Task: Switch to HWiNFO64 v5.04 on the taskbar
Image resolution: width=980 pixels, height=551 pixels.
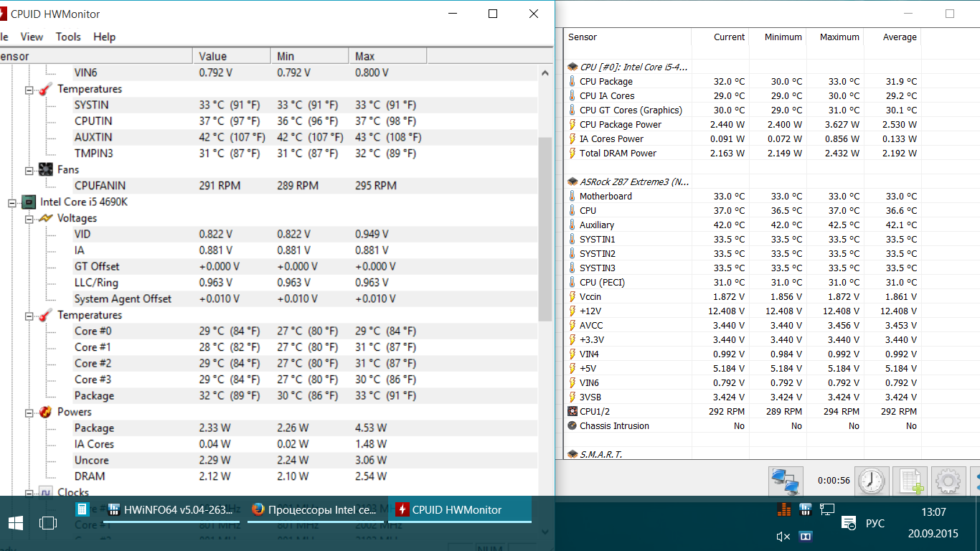Action: (x=173, y=510)
